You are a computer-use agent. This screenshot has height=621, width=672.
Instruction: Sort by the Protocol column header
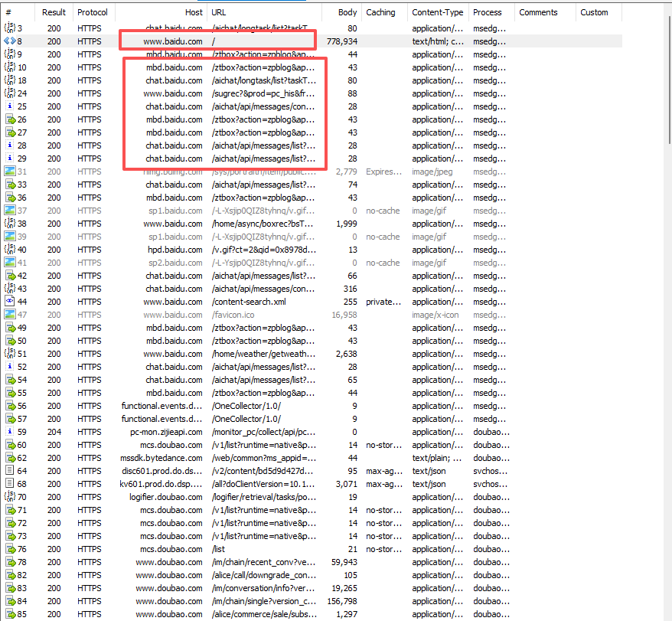coord(94,12)
